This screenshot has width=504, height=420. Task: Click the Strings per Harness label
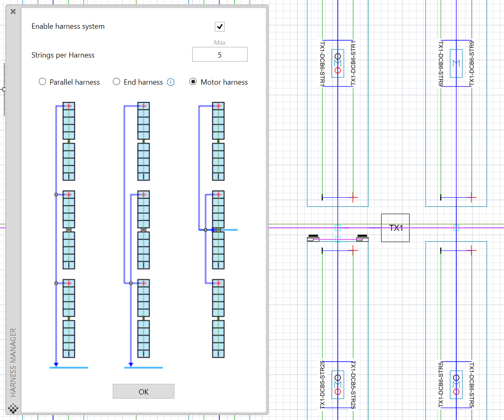click(63, 55)
